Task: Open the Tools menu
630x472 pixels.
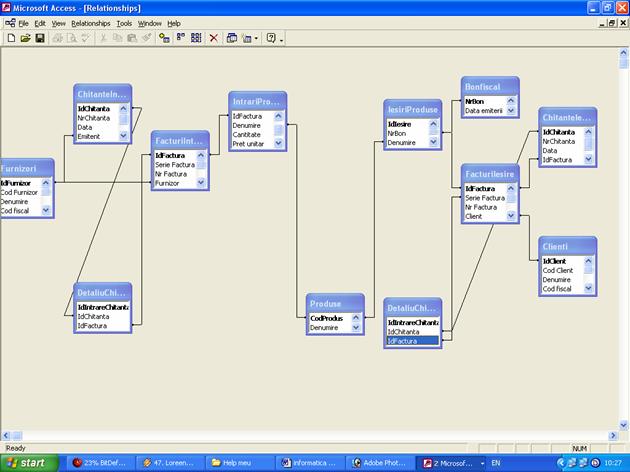Action: click(124, 22)
